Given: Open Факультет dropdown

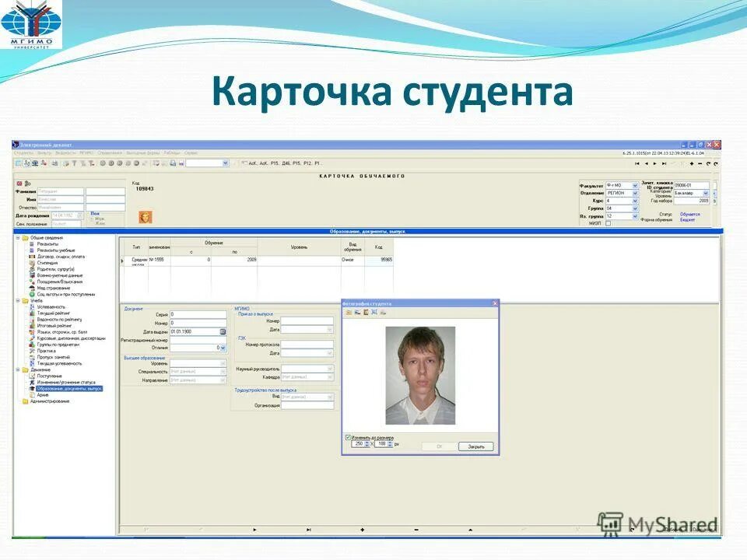Looking at the screenshot, I should click(x=635, y=185).
